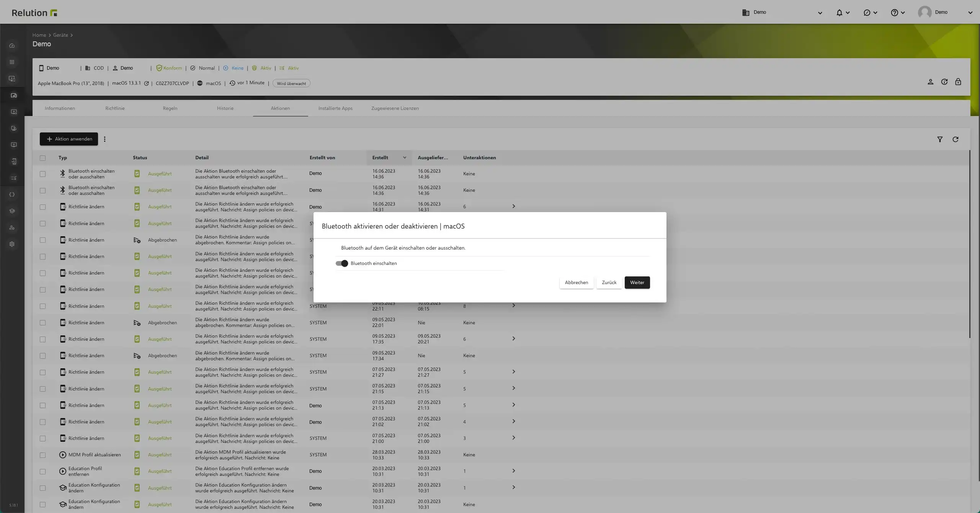Check the select-all checkbox in table header
This screenshot has height=513, width=980.
point(42,158)
